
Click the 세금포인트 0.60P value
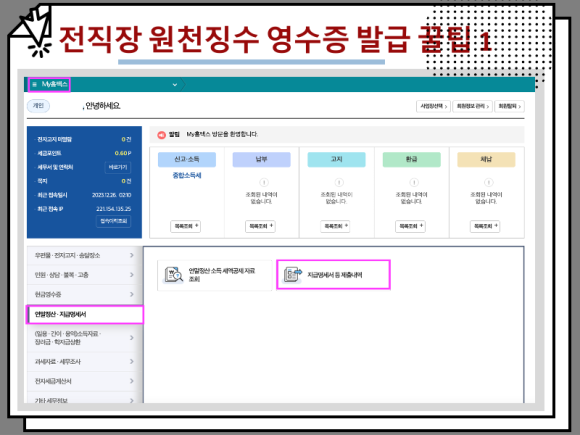point(123,153)
